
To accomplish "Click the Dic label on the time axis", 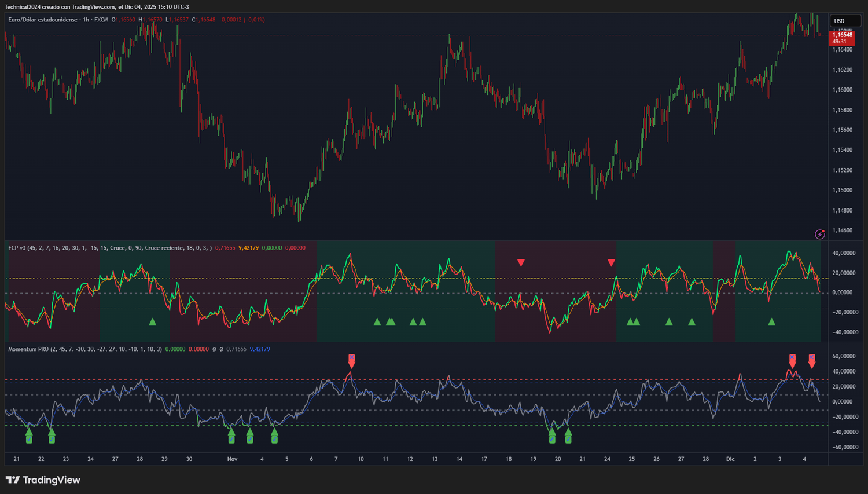I will tap(730, 459).
